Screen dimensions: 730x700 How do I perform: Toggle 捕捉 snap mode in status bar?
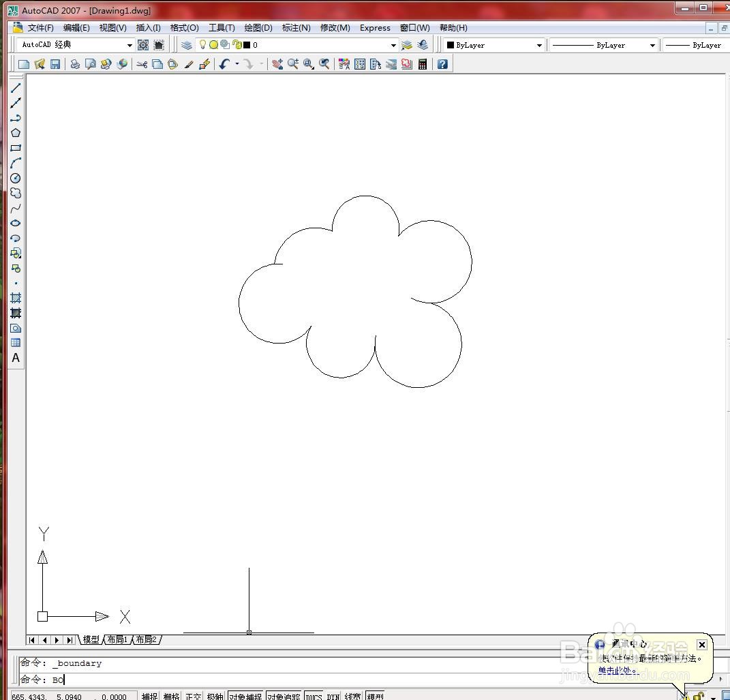coord(149,697)
